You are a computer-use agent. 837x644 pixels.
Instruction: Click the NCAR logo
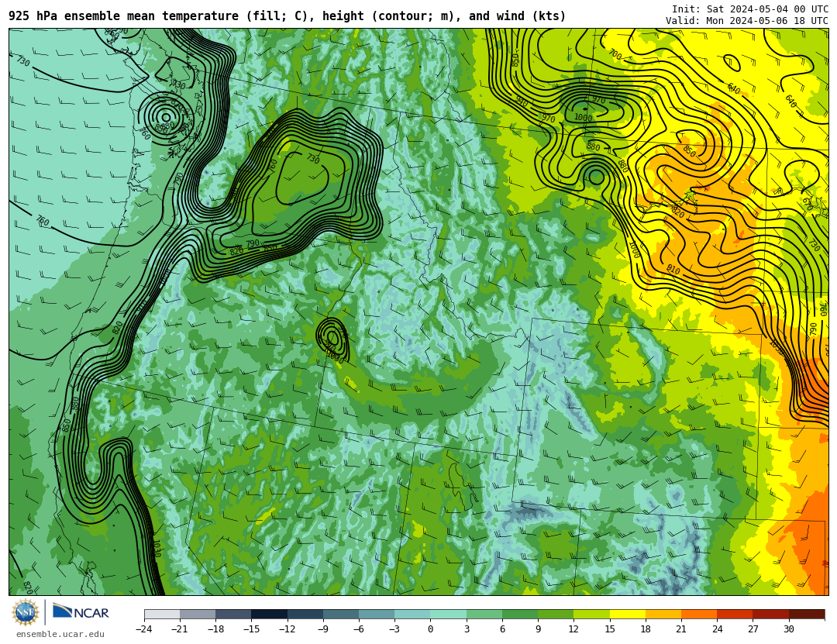click(81, 612)
